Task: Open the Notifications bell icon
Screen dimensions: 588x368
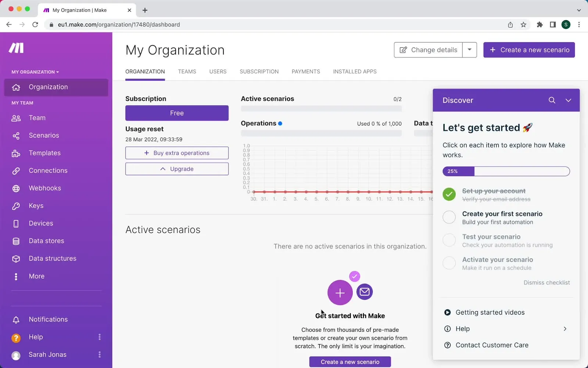Action: tap(16, 320)
